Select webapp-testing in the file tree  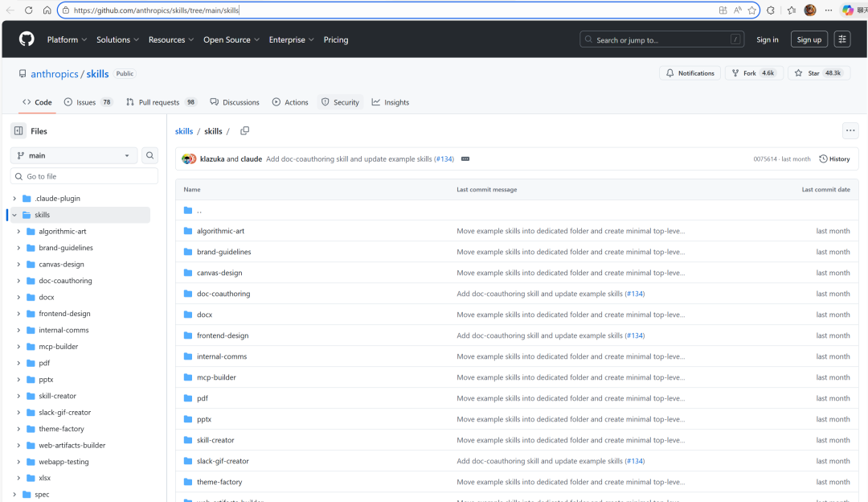point(63,462)
